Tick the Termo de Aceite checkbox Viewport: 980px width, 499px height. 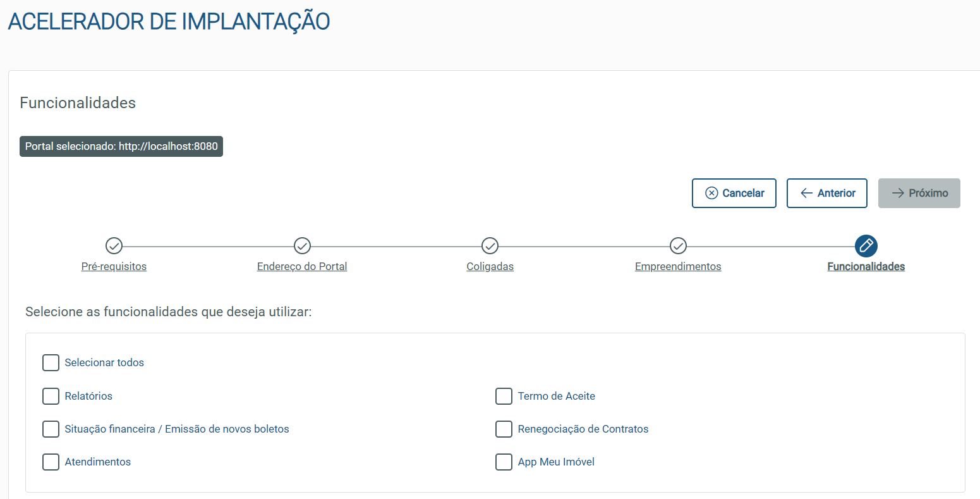pos(504,396)
